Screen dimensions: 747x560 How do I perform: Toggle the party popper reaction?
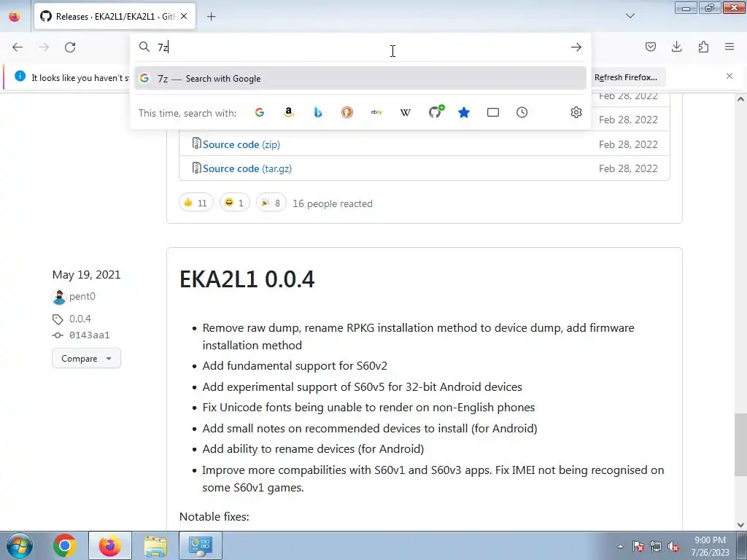pyautogui.click(x=271, y=203)
